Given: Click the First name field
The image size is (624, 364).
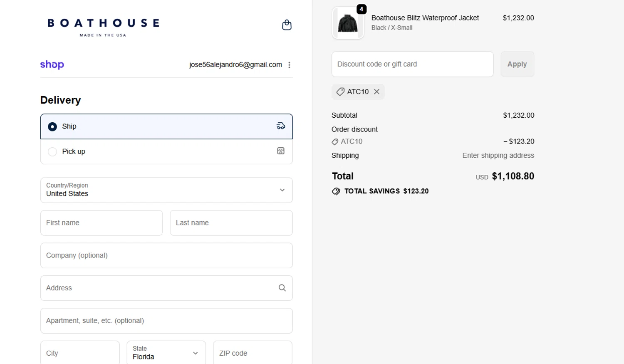Looking at the screenshot, I should (102, 223).
